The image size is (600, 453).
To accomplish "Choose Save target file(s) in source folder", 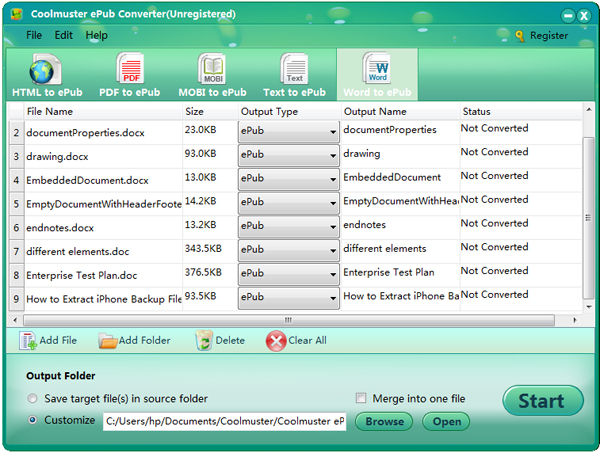I will (x=33, y=399).
